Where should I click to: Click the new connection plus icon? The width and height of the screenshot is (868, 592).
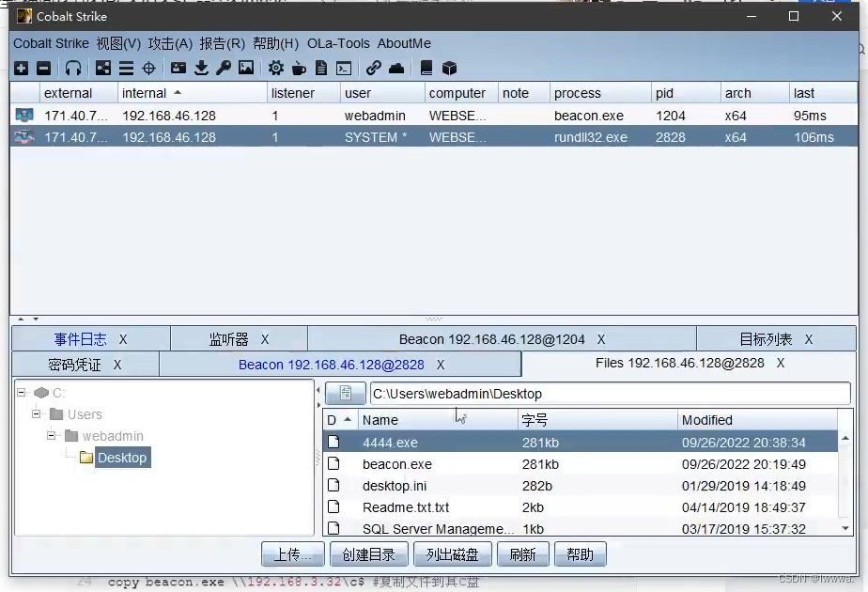click(21, 68)
